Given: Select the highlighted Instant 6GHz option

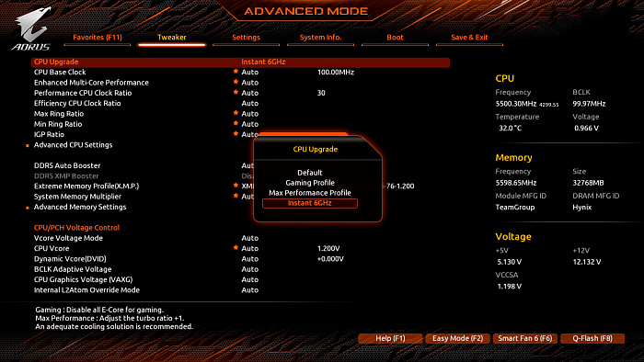Looking at the screenshot, I should pyautogui.click(x=310, y=203).
